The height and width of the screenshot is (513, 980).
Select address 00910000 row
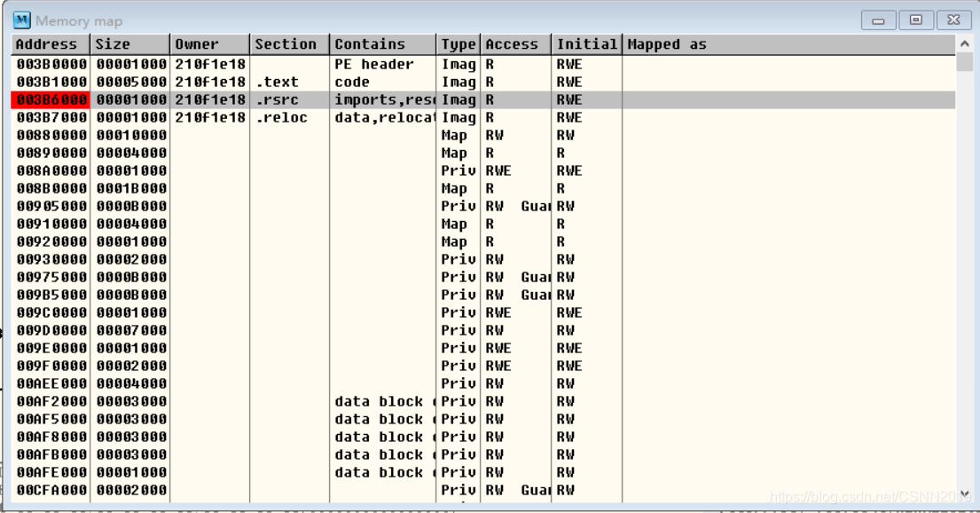point(483,224)
